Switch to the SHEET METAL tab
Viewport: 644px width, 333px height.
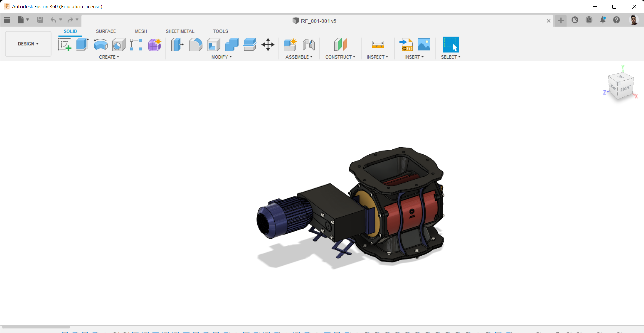(180, 31)
